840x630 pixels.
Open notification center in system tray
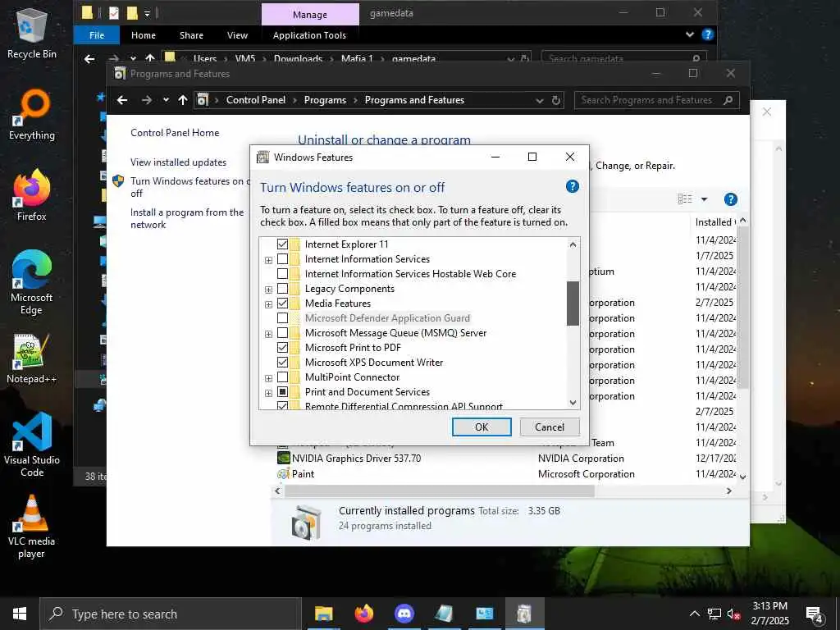tap(815, 614)
